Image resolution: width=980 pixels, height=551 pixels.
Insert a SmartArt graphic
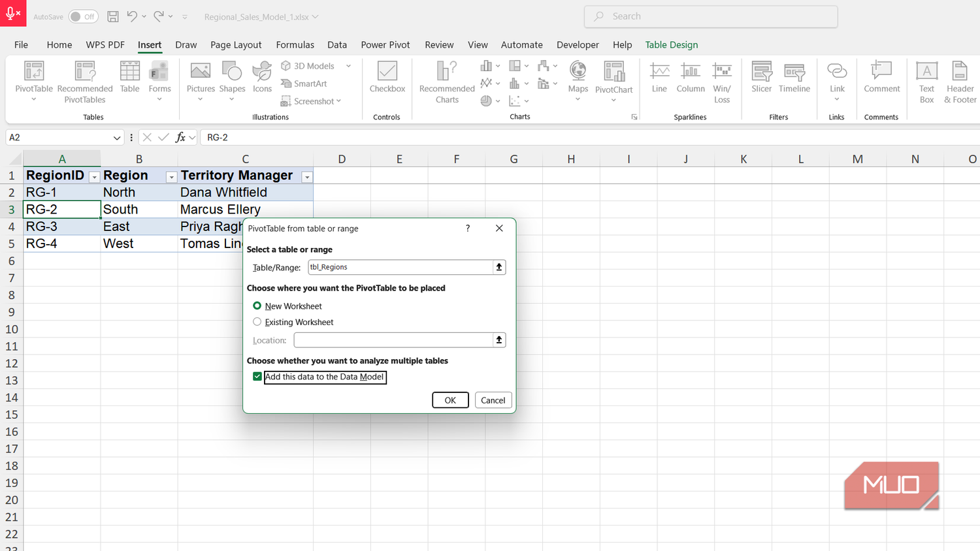[x=304, y=84]
